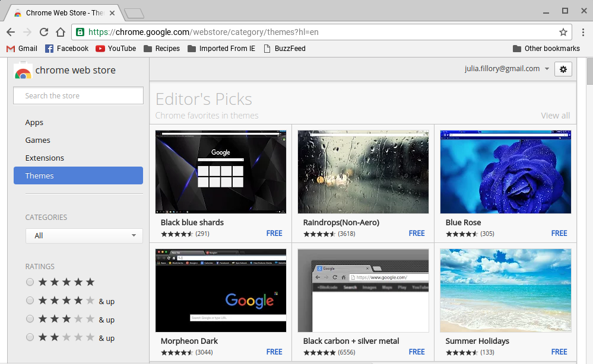This screenshot has width=593, height=364.
Task: Open the Chrome three-dot menu
Action: (584, 32)
